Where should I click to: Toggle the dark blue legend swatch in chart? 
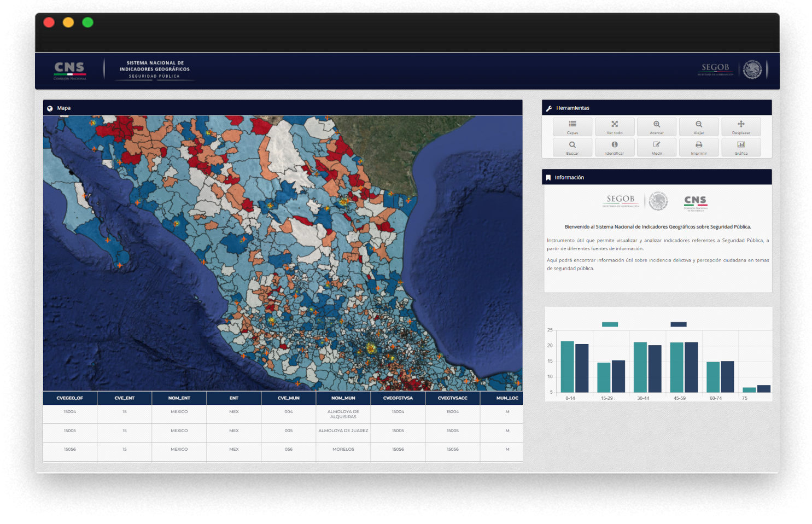point(678,324)
